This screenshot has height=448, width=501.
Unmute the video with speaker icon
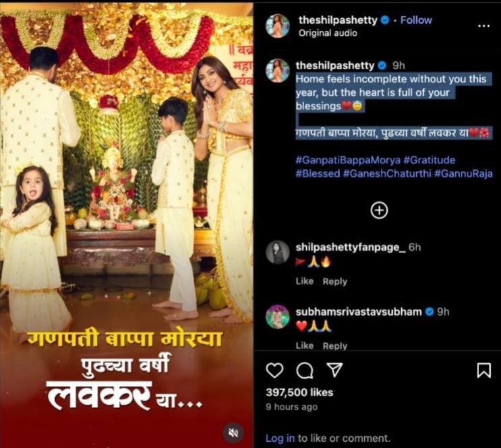(x=233, y=433)
